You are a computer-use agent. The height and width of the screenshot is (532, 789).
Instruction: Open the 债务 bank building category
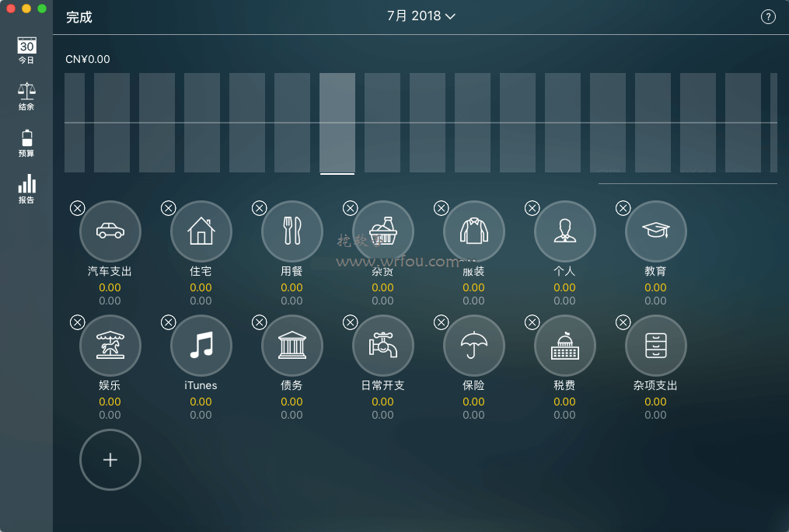pyautogui.click(x=292, y=346)
